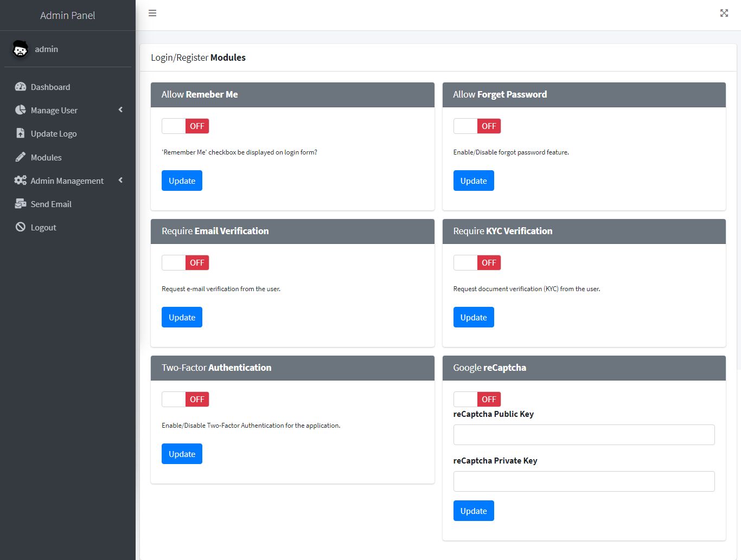This screenshot has height=560, width=741.
Task: Click 'Request e-mail verification from the user.' text
Action: (x=221, y=289)
